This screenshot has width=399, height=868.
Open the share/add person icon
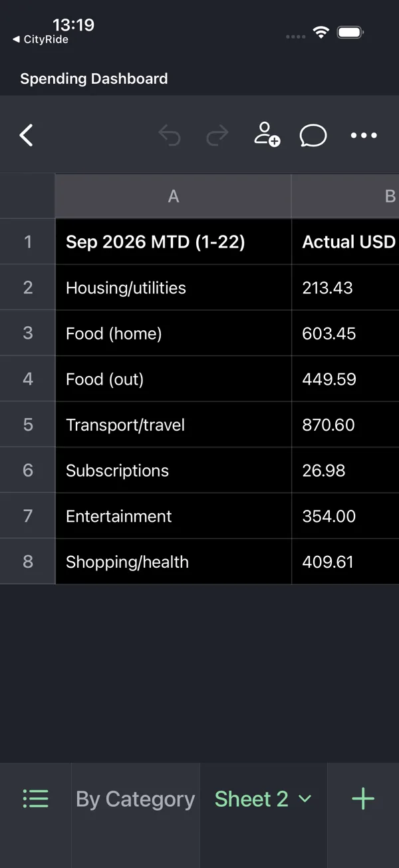[267, 134]
